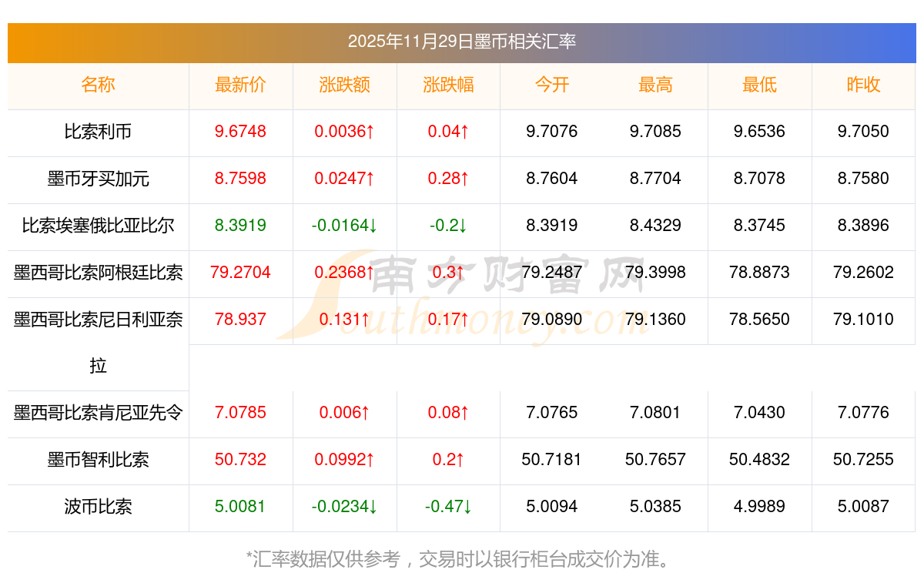Select the 涨跌额 column header
This screenshot has height=583, width=924.
[x=344, y=85]
